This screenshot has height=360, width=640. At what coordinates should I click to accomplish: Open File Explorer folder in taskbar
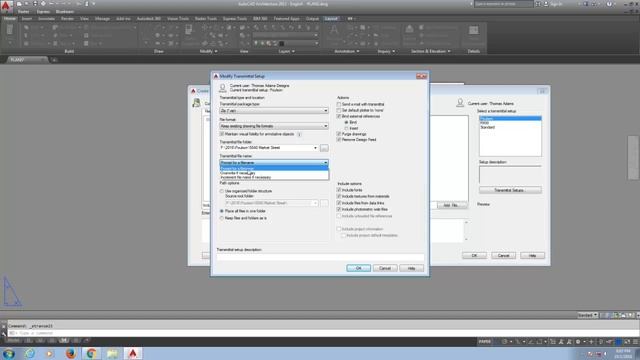point(112,353)
